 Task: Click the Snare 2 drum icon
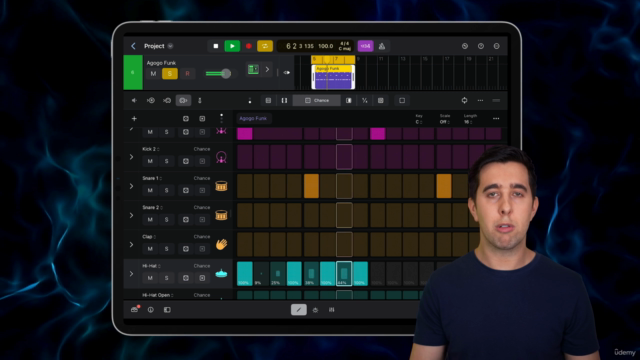click(x=221, y=215)
